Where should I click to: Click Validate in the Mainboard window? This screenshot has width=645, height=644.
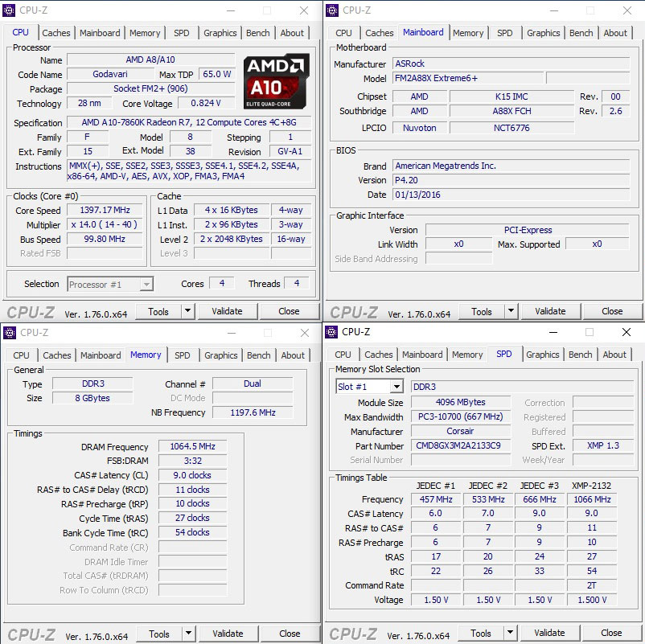pos(550,311)
